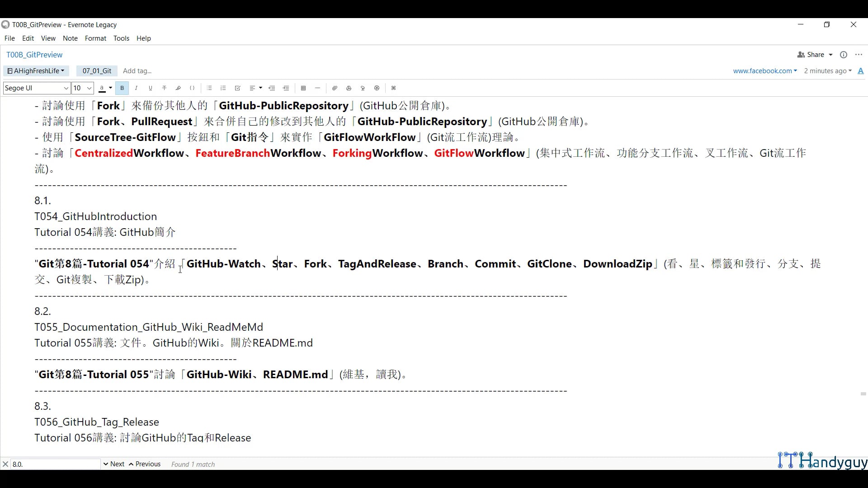The width and height of the screenshot is (868, 488).
Task: Apply bold formatting
Action: [x=122, y=88]
